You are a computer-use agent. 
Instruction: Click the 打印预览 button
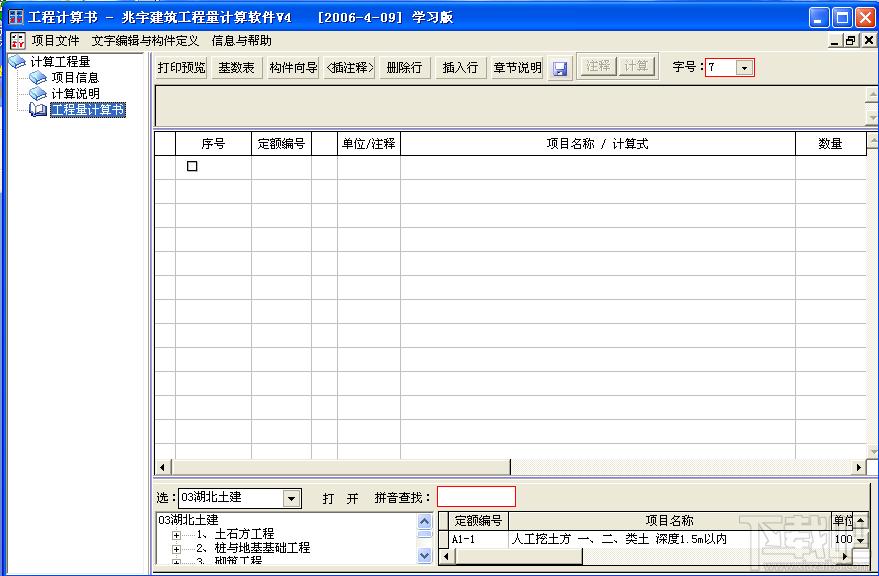tap(181, 68)
